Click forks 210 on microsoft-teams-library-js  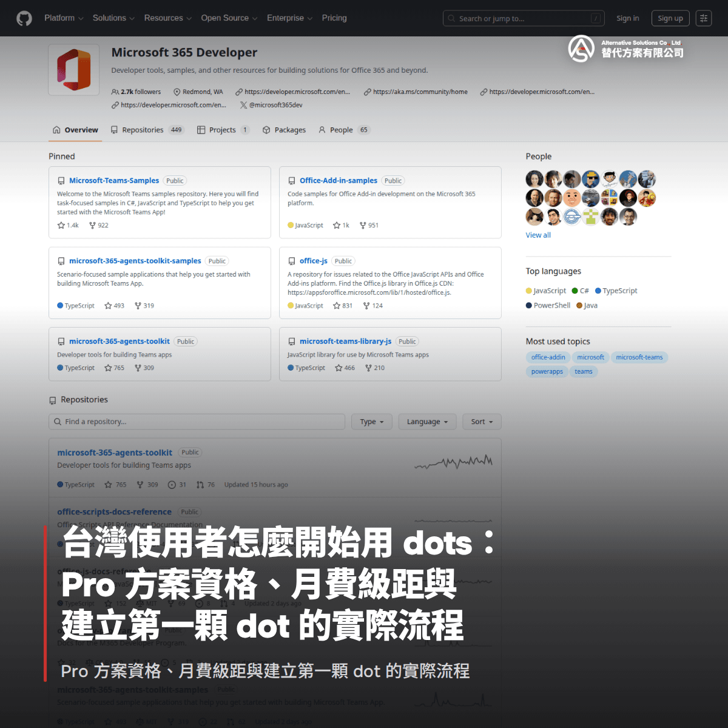[x=375, y=368]
